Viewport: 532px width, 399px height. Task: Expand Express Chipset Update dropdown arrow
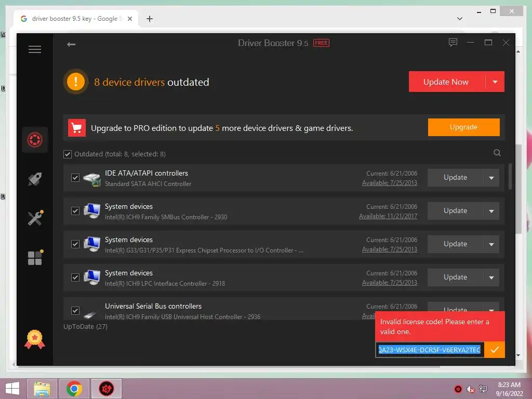coord(491,244)
